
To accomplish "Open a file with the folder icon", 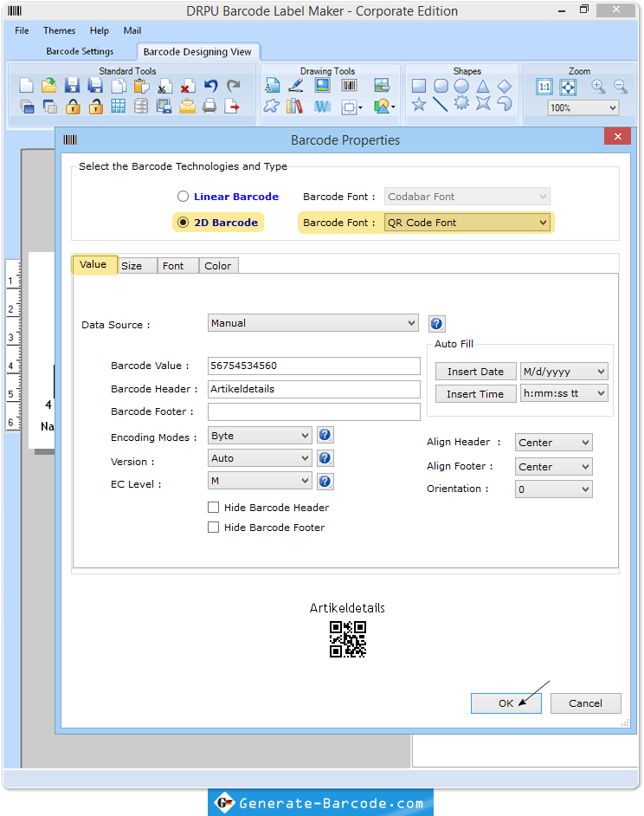I will click(48, 86).
